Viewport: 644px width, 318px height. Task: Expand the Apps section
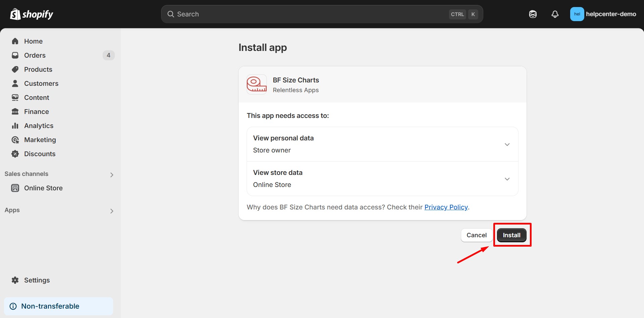coord(112,211)
